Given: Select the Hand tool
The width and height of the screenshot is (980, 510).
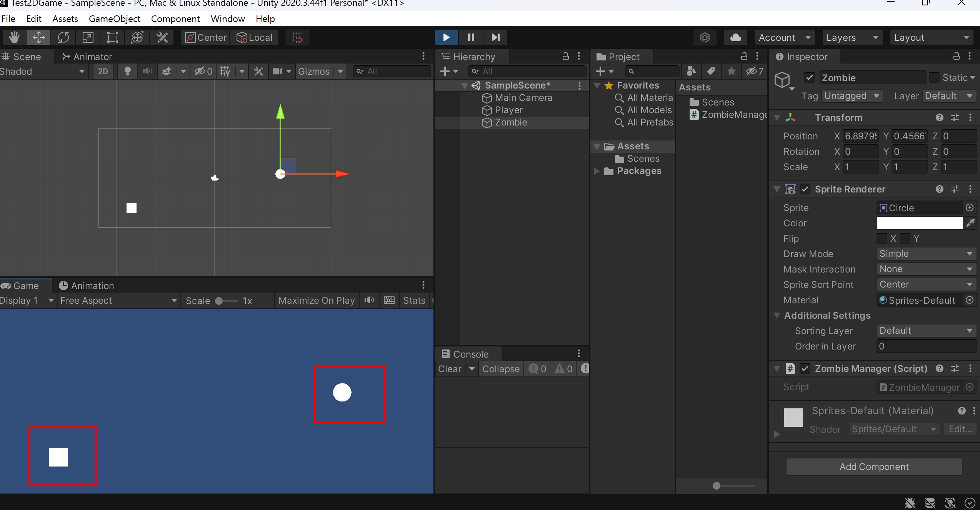Looking at the screenshot, I should [x=14, y=37].
